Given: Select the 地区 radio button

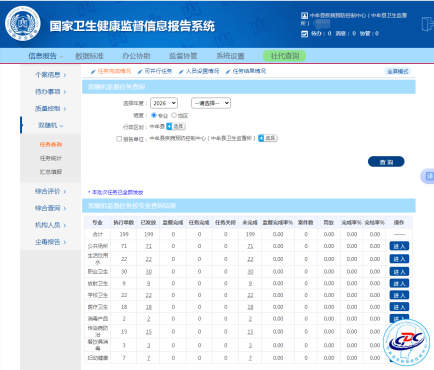Looking at the screenshot, I should pyautogui.click(x=174, y=115).
